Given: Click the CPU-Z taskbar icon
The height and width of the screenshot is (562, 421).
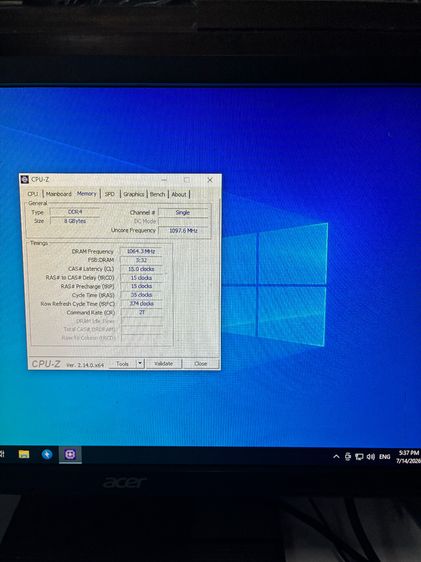Looking at the screenshot, I should pos(70,454).
